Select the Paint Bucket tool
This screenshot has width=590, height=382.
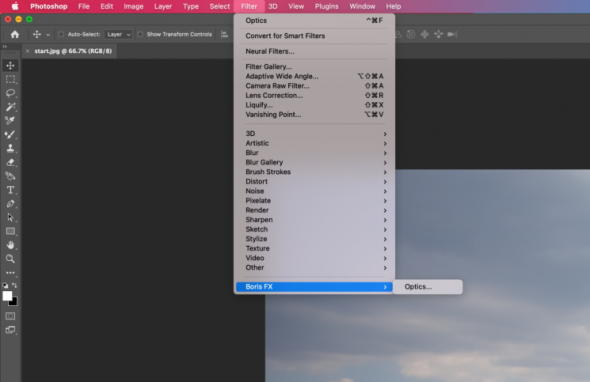click(10, 176)
